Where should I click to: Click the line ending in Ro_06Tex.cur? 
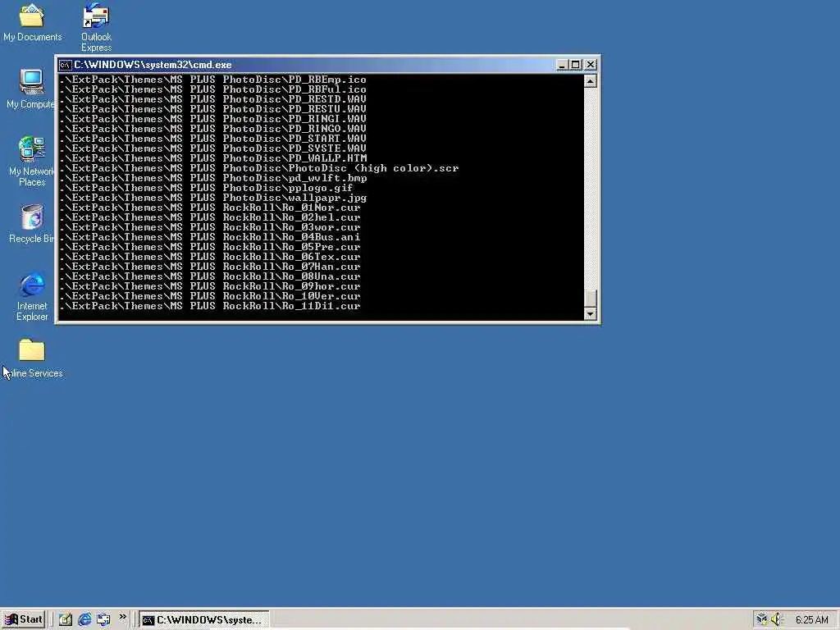(210, 257)
